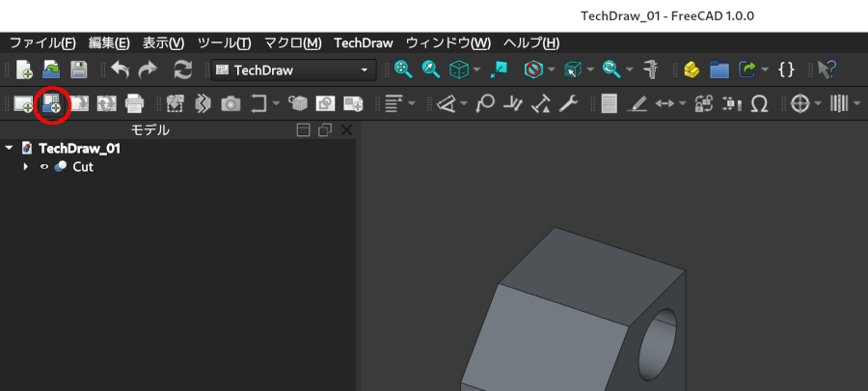Image resolution: width=868 pixels, height=391 pixels.
Task: Add a variable set via the braces icon
Action: pyautogui.click(x=786, y=70)
